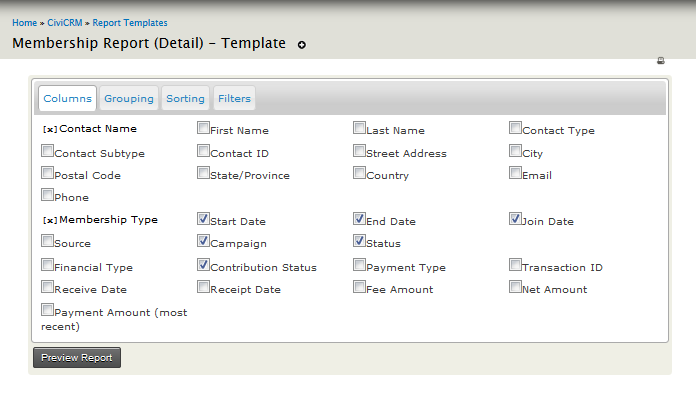Open the Sorting tab
696x401 pixels.
185,98
